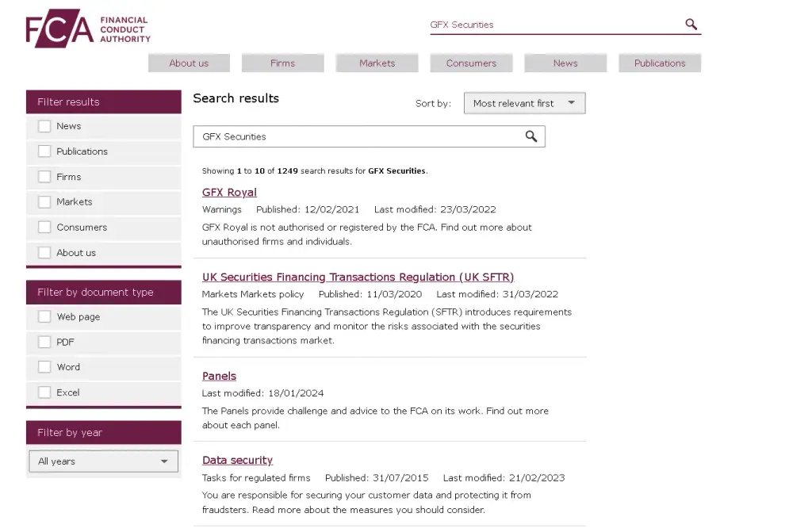Open the UK Securities Financing Transactions Regulation link

358,277
